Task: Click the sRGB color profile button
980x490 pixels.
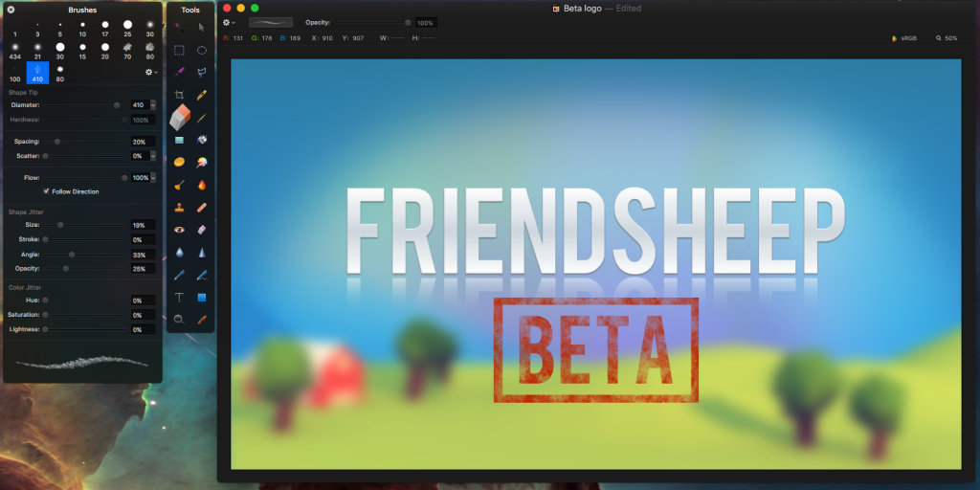Action: [x=904, y=38]
